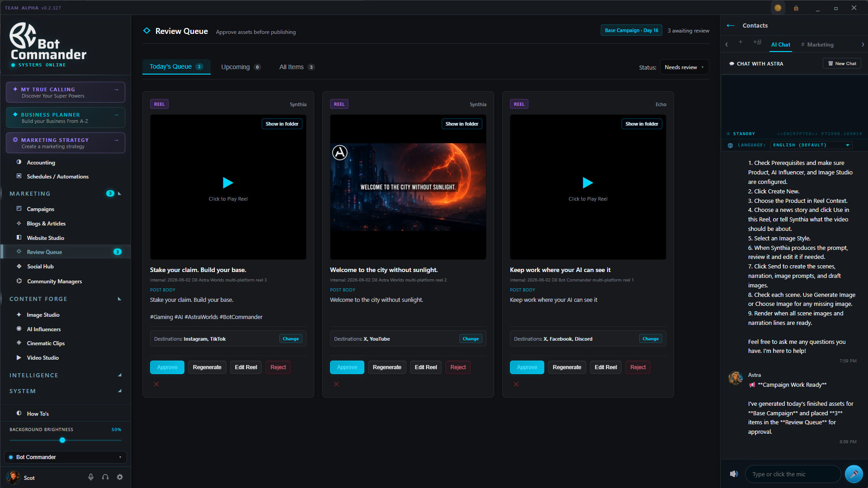Go back with the Contacts arrow
868x488 pixels.
pyautogui.click(x=731, y=25)
